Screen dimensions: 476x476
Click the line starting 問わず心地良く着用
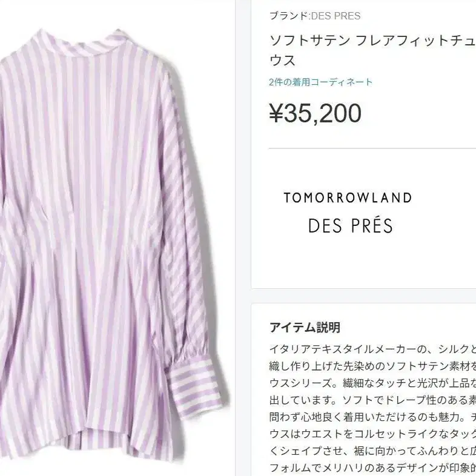372,417
